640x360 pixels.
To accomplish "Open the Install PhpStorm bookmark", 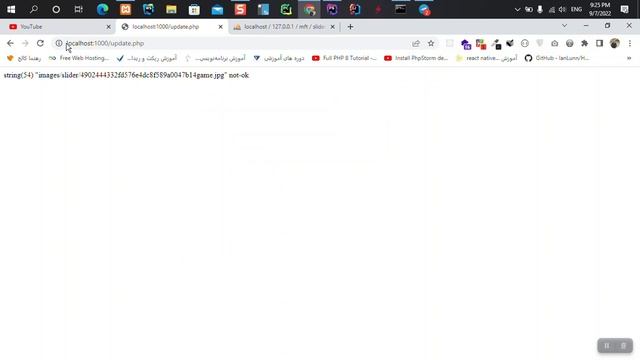I will click(416, 58).
